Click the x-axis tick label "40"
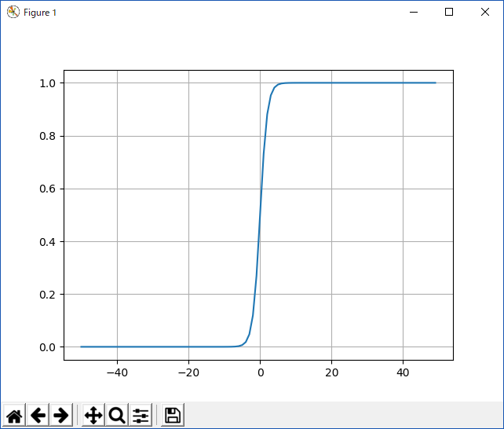Screen dimensions: 504x429 click(403, 372)
